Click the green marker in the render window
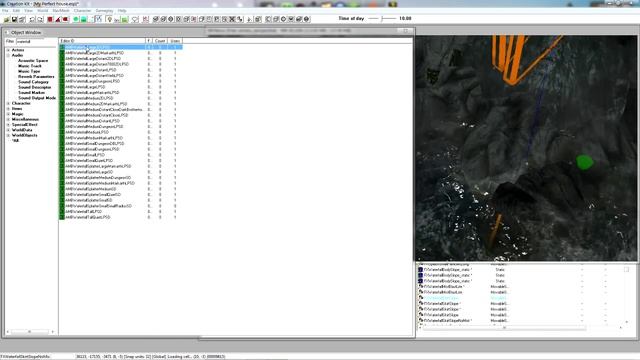Screen dimensions: 640x360 [584, 162]
